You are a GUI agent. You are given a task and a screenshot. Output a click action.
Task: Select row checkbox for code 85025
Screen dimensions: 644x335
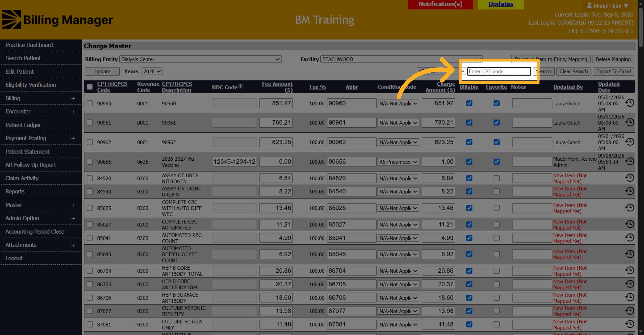(90, 208)
